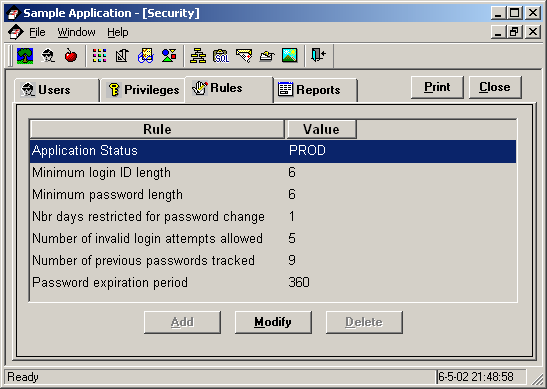547x389 pixels.
Task: Select the Password expiration period row
Action: [273, 283]
